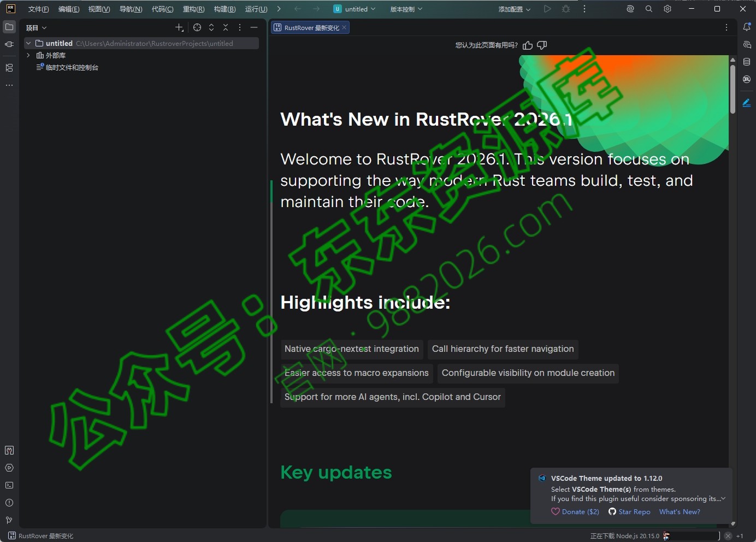This screenshot has height=542, width=756.
Task: Open the 版本控制 dropdown
Action: tap(406, 9)
